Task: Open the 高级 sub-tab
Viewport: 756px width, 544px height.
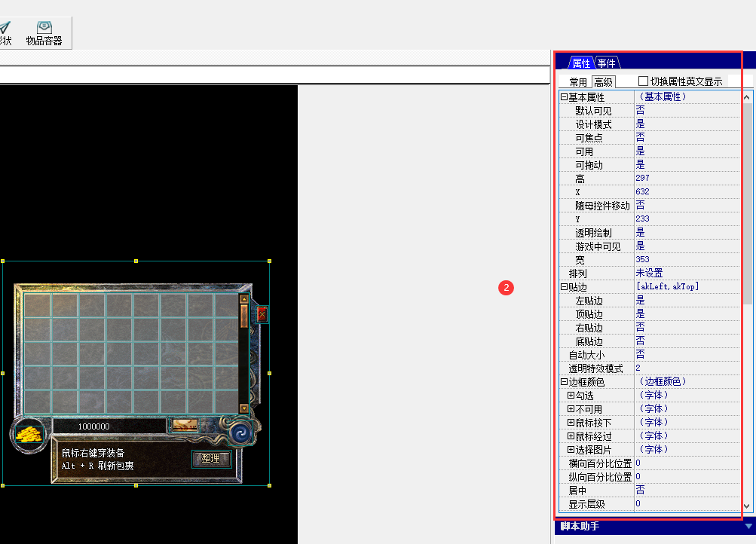Action: tap(603, 82)
